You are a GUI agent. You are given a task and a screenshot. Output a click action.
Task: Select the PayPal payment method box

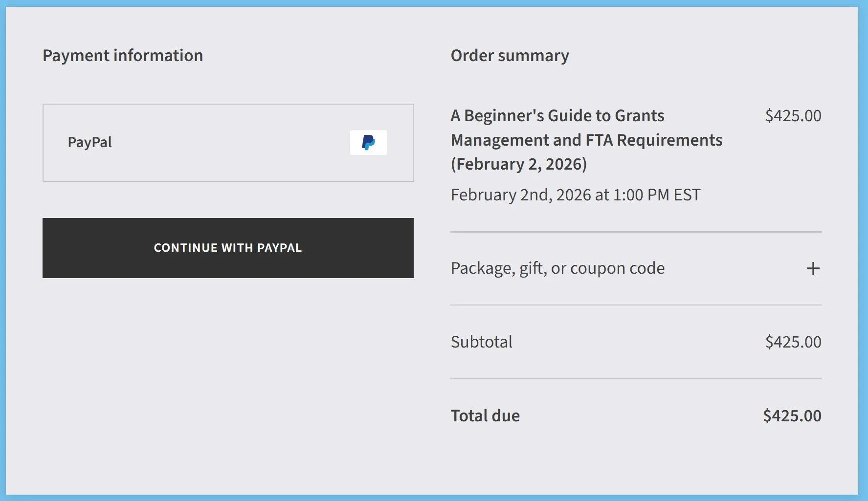point(228,143)
